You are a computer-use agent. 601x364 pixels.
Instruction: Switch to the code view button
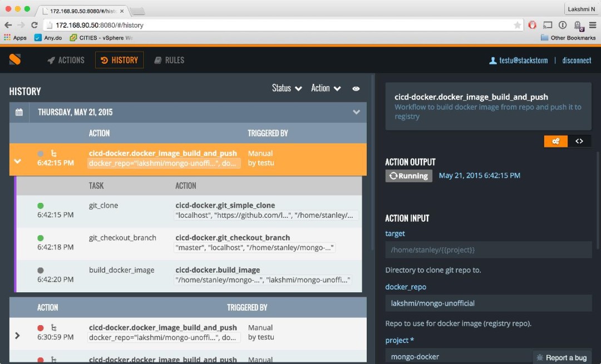pos(579,141)
